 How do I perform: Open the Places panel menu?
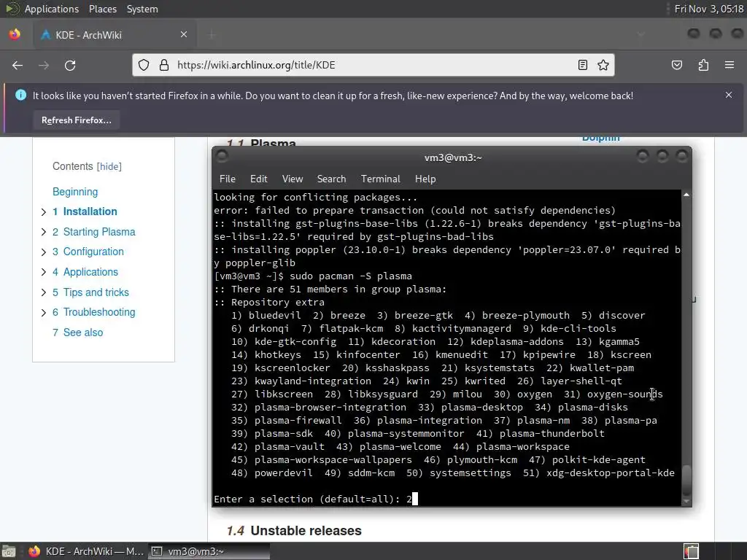(102, 9)
